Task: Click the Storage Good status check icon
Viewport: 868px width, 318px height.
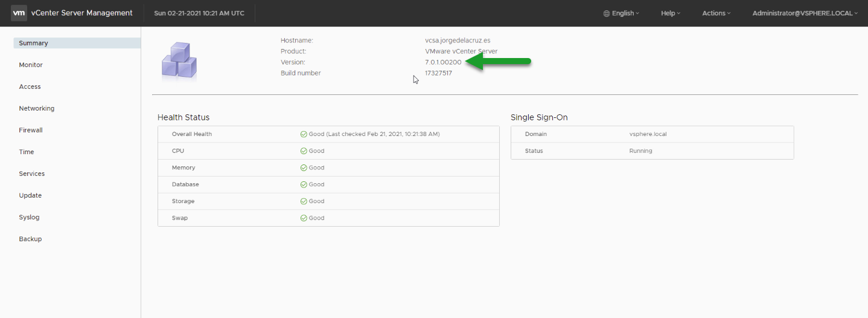Action: (304, 201)
